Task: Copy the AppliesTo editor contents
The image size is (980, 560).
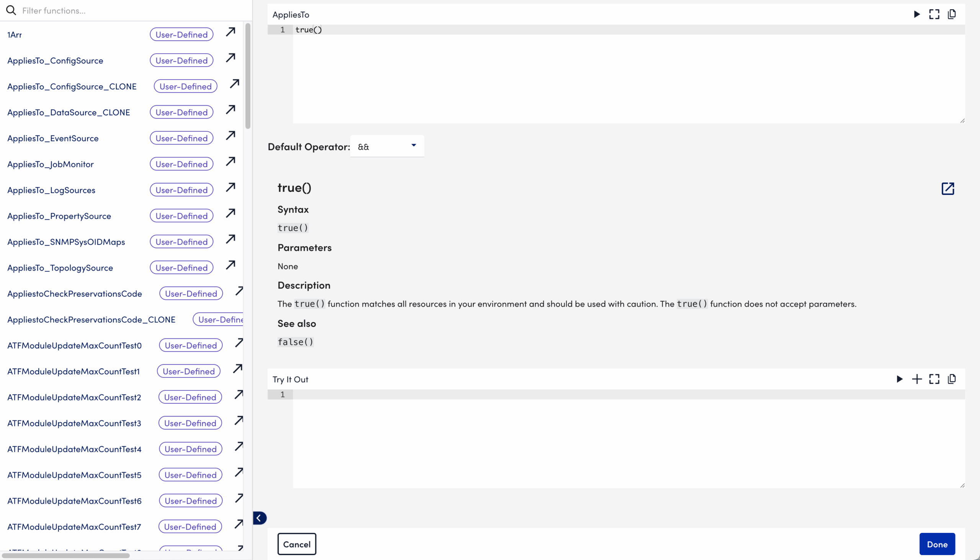Action: pyautogui.click(x=952, y=14)
